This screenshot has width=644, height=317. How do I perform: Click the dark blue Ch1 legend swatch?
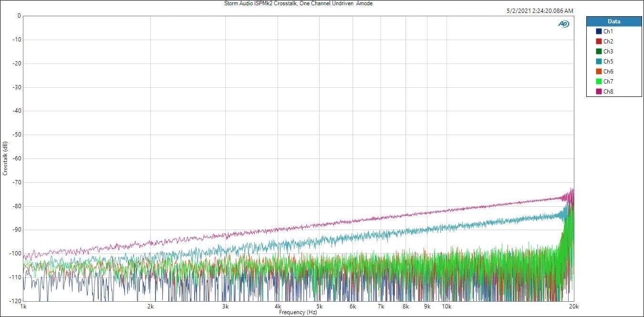pyautogui.click(x=599, y=32)
